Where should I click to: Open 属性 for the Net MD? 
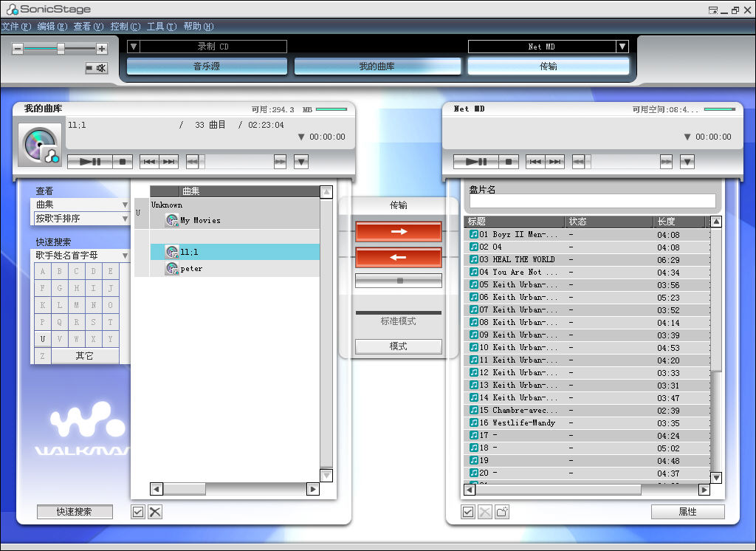pyautogui.click(x=687, y=511)
